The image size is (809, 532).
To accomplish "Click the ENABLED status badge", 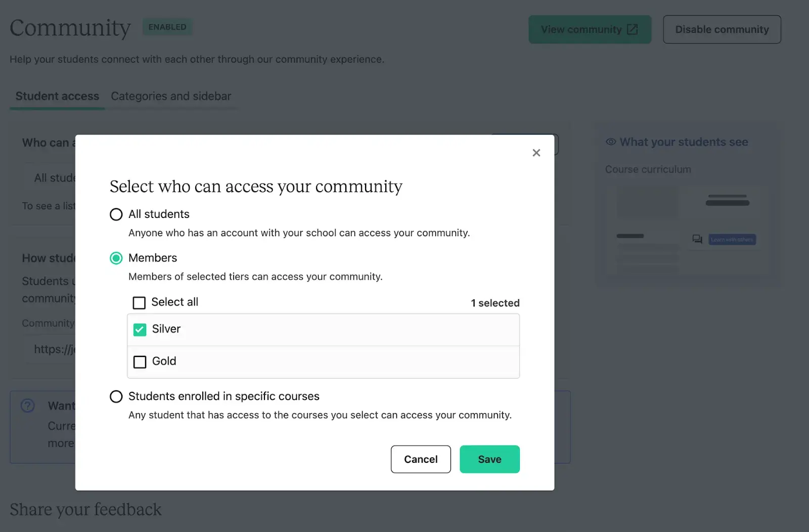I will click(x=167, y=27).
